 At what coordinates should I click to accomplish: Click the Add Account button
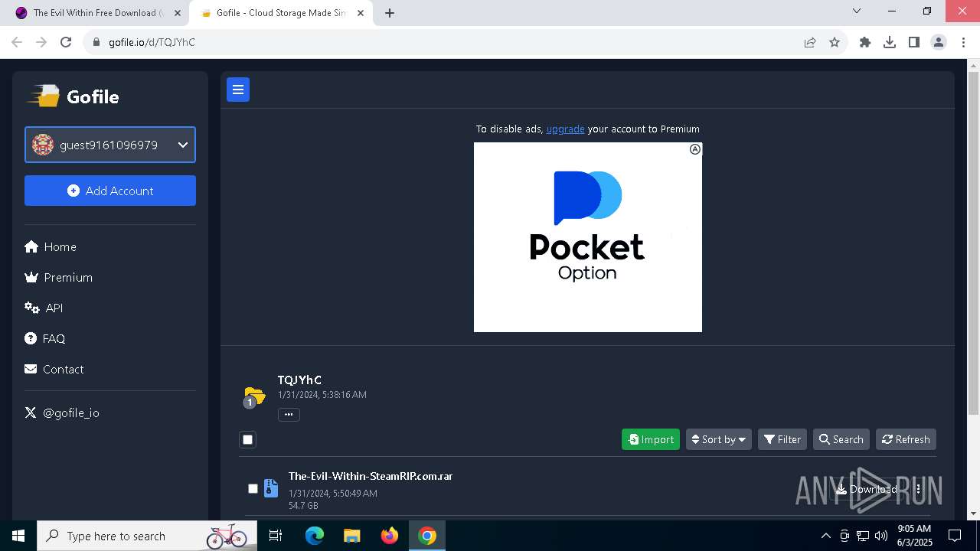point(110,191)
